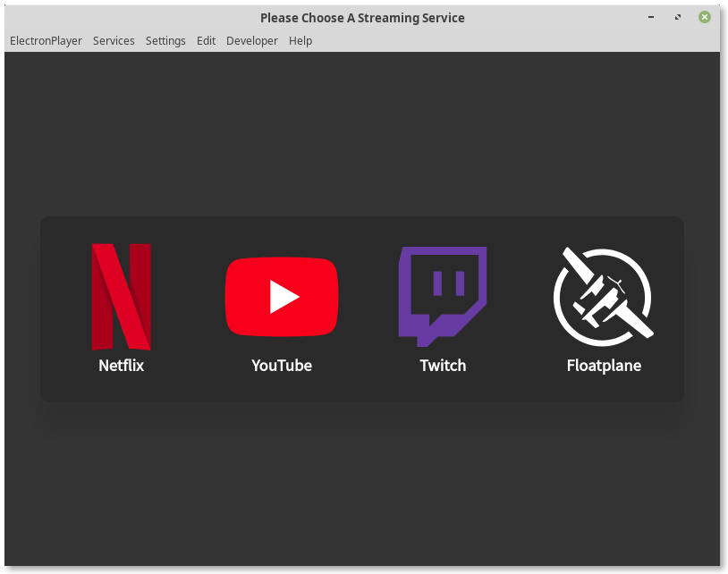Viewport: 728px width, 574px height.
Task: Click the Floatplane text label
Action: pyautogui.click(x=604, y=366)
